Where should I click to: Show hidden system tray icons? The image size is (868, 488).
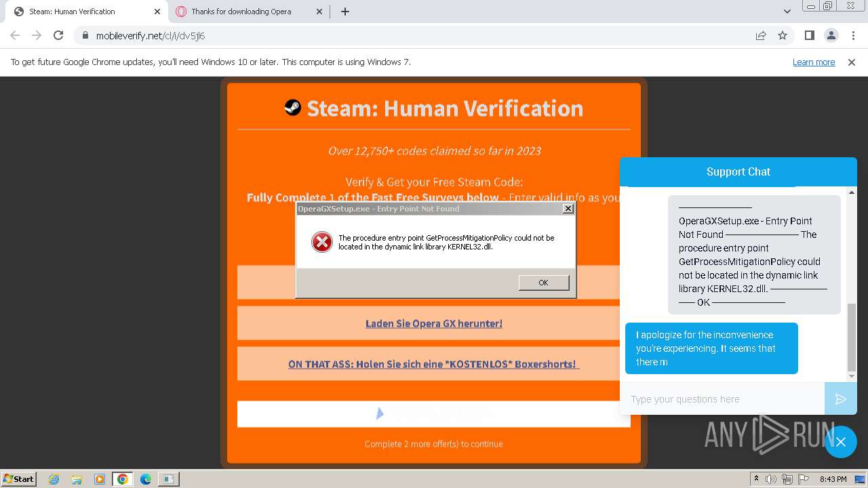(x=756, y=479)
